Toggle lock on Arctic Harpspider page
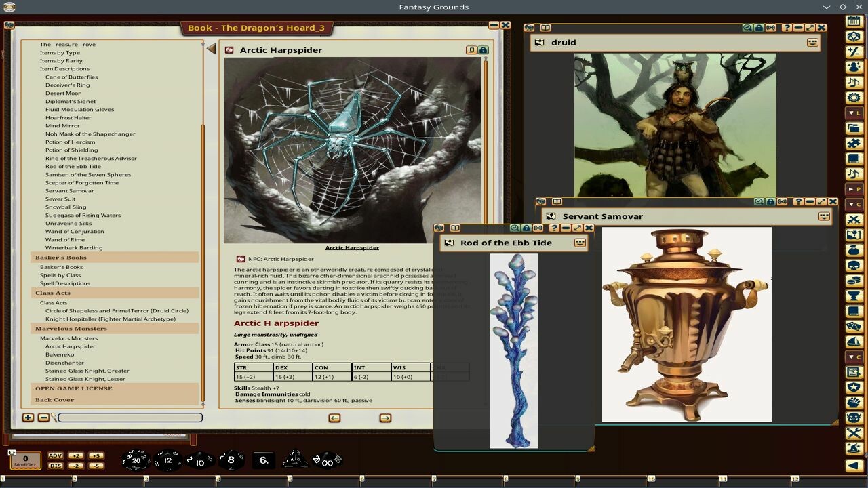 click(483, 50)
